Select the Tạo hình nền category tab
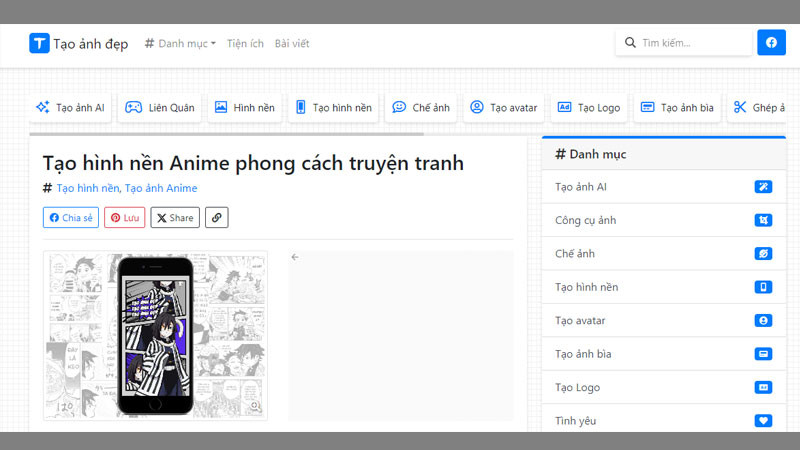The image size is (800, 450). click(x=333, y=108)
